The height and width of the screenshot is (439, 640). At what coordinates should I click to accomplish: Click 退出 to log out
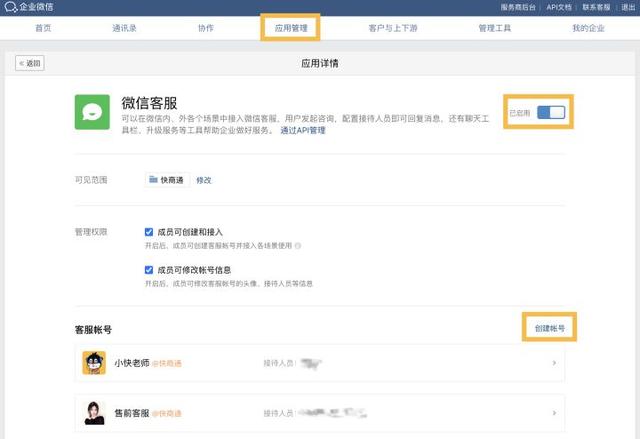point(628,7)
